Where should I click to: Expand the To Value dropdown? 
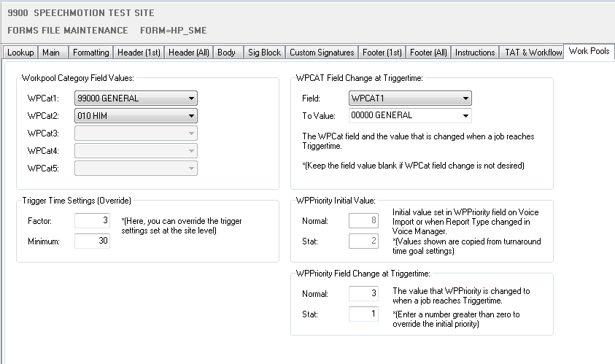coord(465,115)
